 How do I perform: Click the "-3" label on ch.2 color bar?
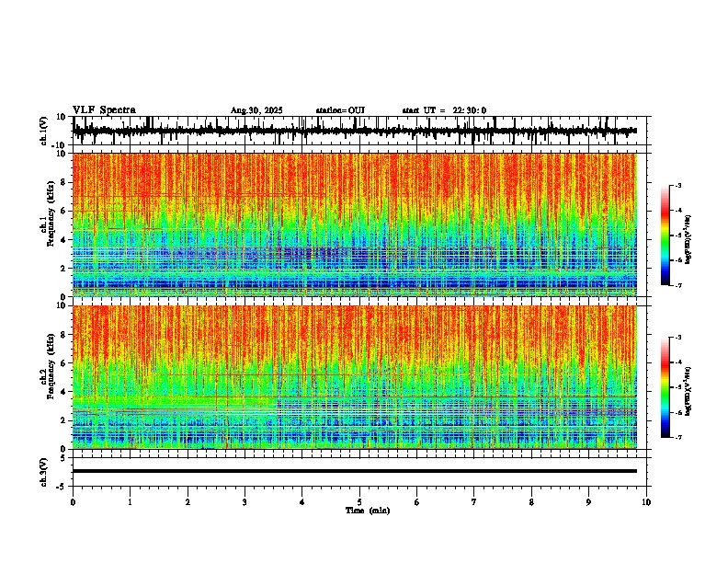click(678, 338)
